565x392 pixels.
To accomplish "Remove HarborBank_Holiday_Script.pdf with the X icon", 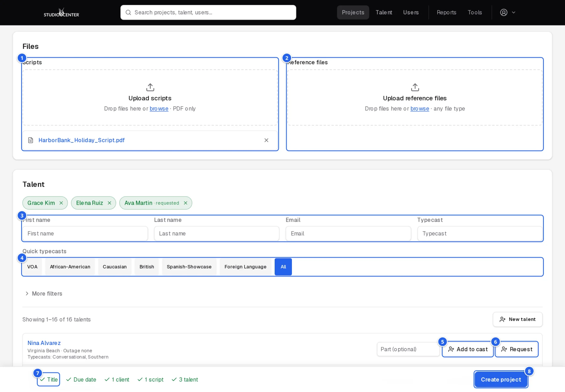I will pyautogui.click(x=266, y=140).
